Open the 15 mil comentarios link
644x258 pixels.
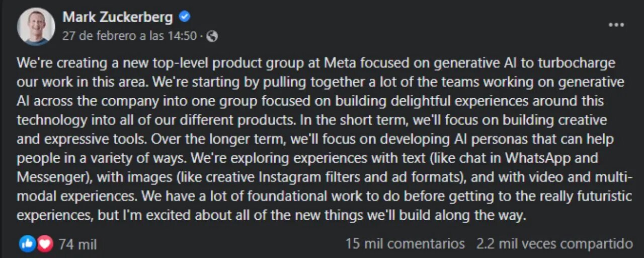[405, 244]
